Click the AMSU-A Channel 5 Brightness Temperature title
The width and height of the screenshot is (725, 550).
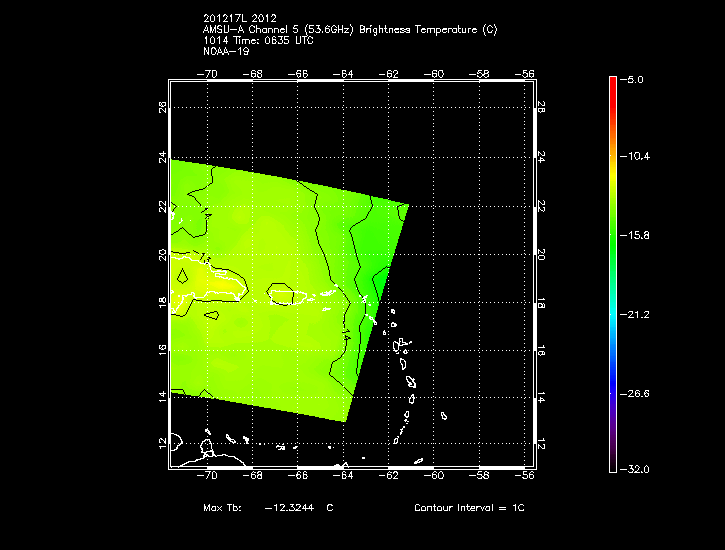click(x=349, y=29)
